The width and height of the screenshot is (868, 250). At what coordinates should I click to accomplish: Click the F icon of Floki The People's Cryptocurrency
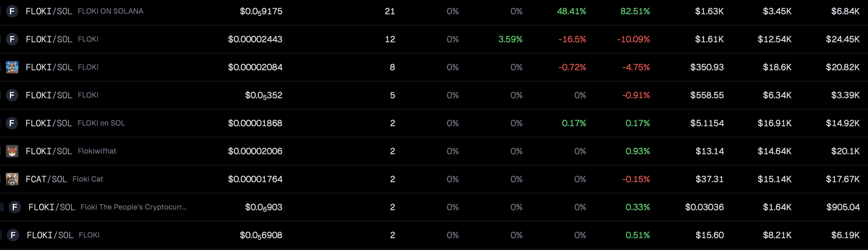click(15, 207)
